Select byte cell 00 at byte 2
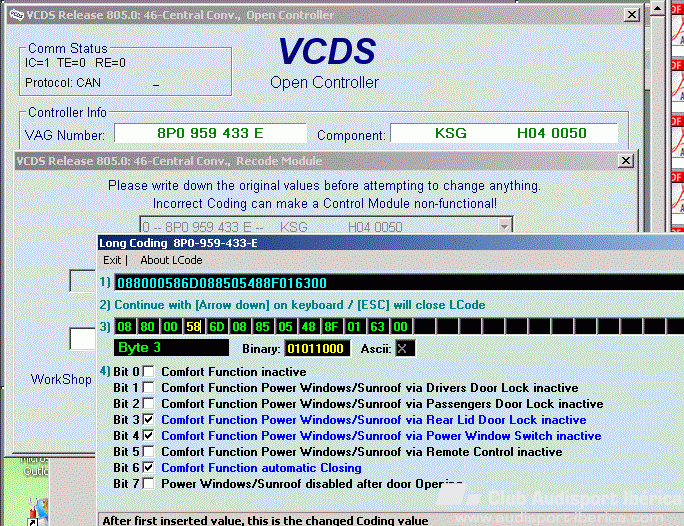 pyautogui.click(x=171, y=327)
